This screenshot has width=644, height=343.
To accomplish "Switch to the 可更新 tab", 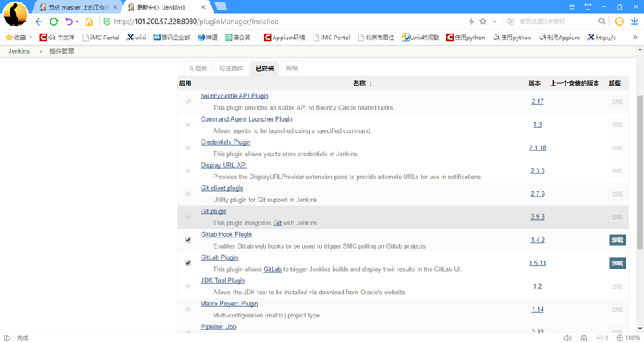I will point(198,69).
